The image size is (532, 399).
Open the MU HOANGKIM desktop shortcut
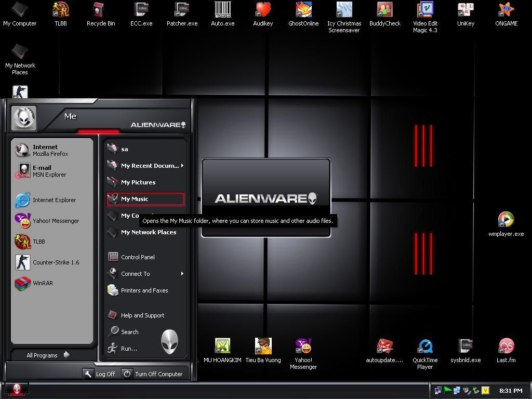[222, 350]
